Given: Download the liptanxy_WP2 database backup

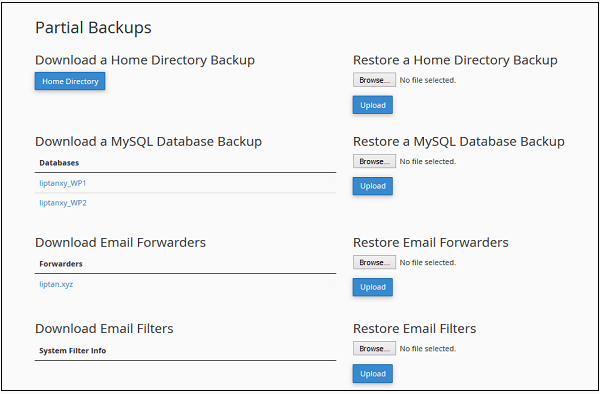Looking at the screenshot, I should click(63, 203).
